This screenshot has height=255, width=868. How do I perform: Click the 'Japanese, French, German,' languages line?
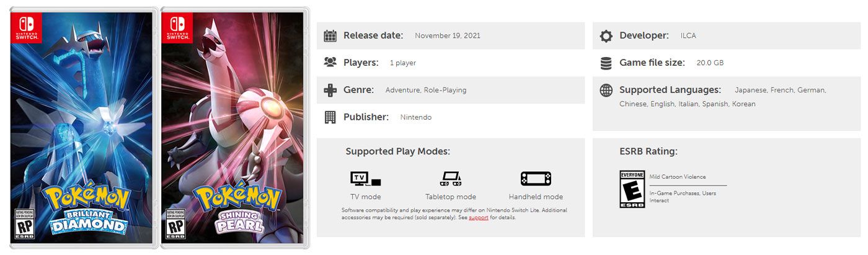tap(781, 90)
